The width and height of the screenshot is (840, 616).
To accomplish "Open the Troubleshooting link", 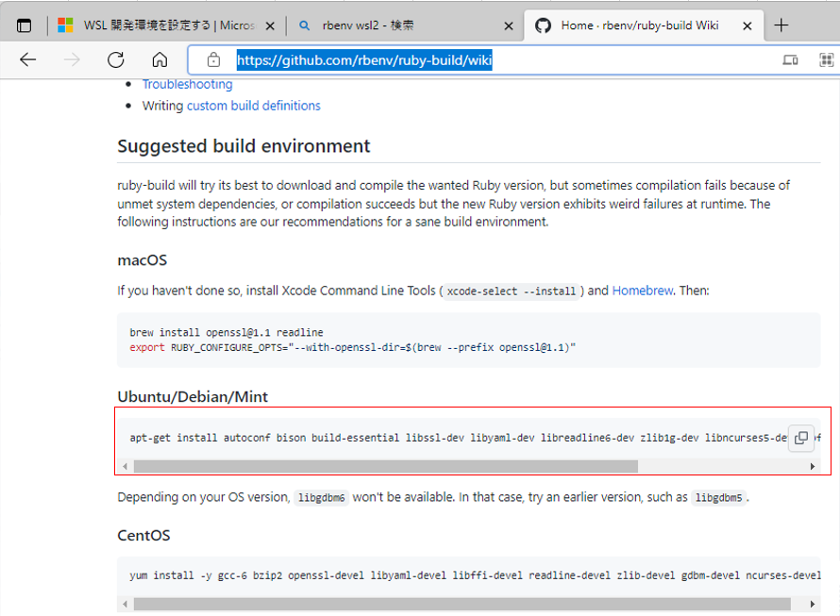I will [x=188, y=84].
